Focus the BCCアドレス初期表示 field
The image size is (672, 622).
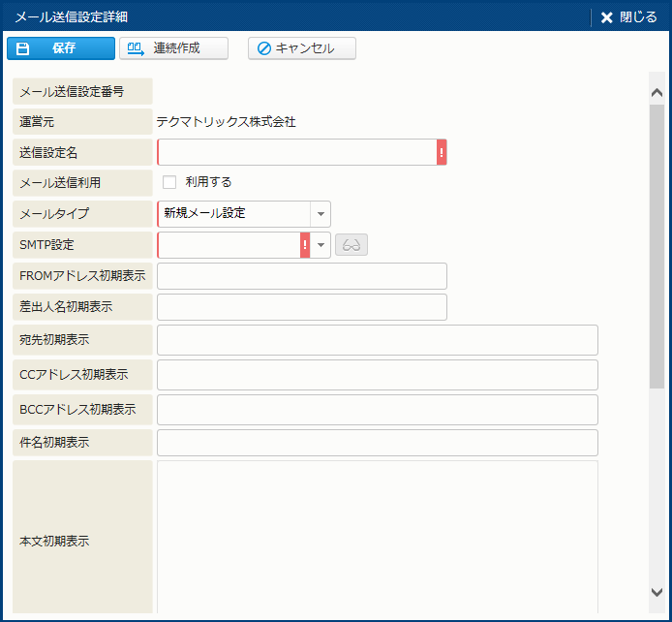(x=377, y=410)
